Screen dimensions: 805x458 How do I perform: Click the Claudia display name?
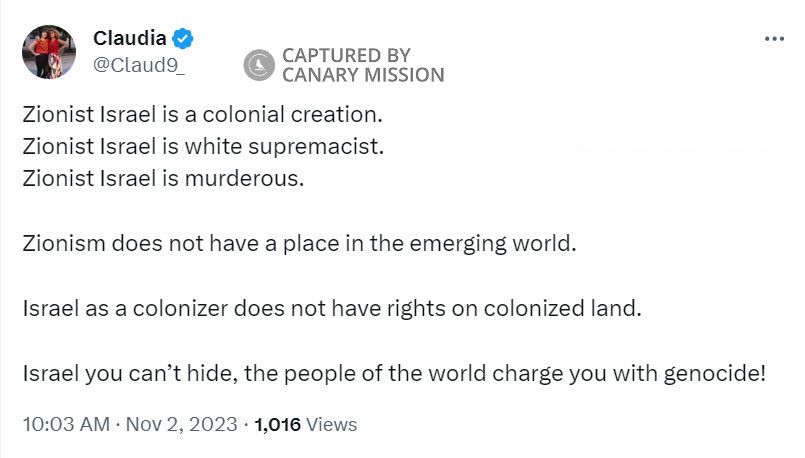pyautogui.click(x=130, y=39)
